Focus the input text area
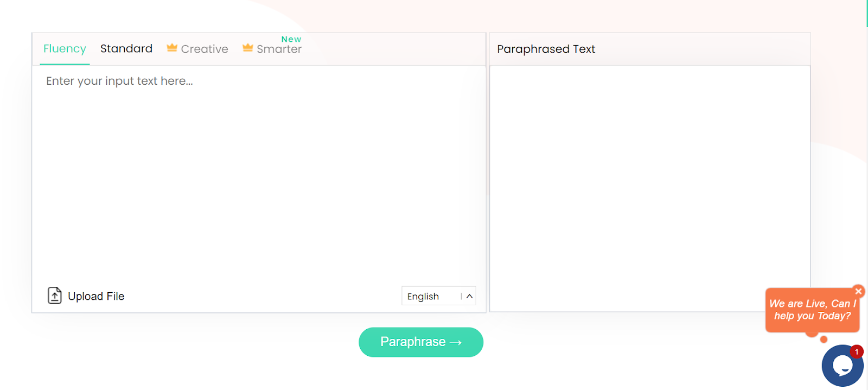The width and height of the screenshot is (868, 390). 259,174
